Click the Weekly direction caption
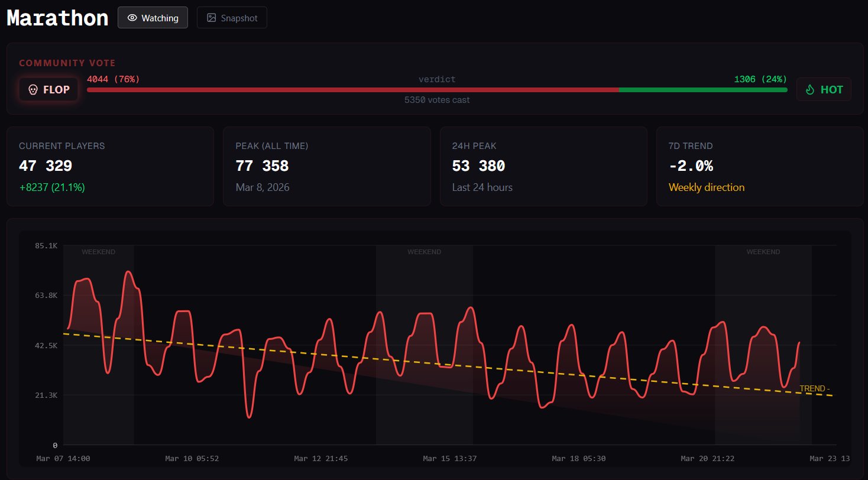Image resolution: width=868 pixels, height=480 pixels. tap(707, 187)
